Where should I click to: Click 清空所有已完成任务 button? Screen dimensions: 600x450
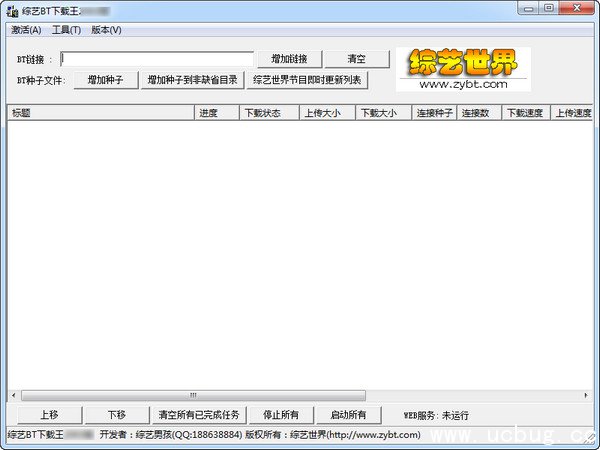point(199,415)
